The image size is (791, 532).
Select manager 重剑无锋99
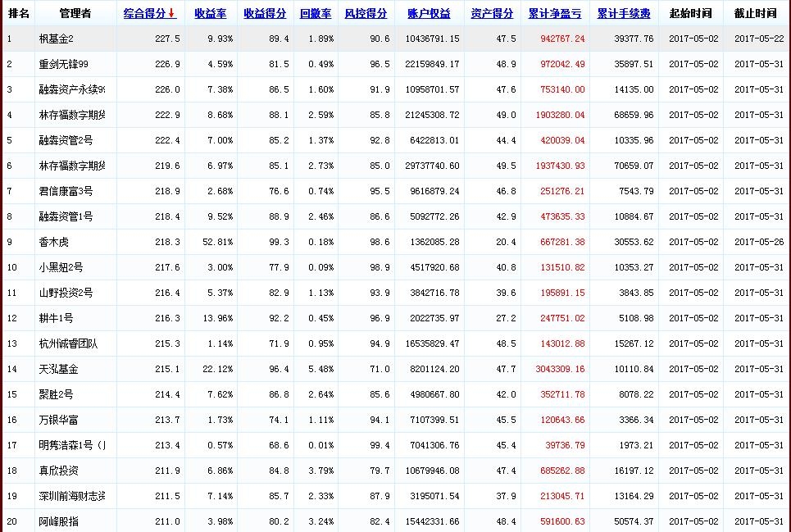[64, 64]
